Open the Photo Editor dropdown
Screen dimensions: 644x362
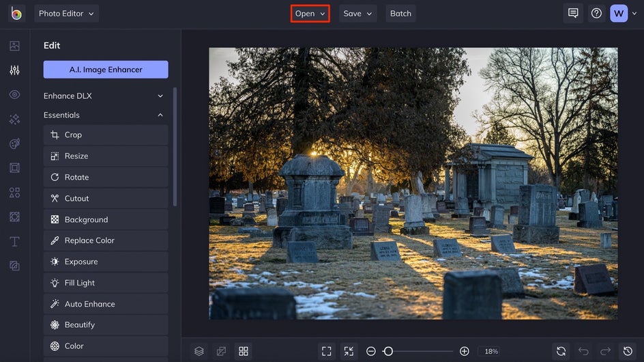pos(66,14)
